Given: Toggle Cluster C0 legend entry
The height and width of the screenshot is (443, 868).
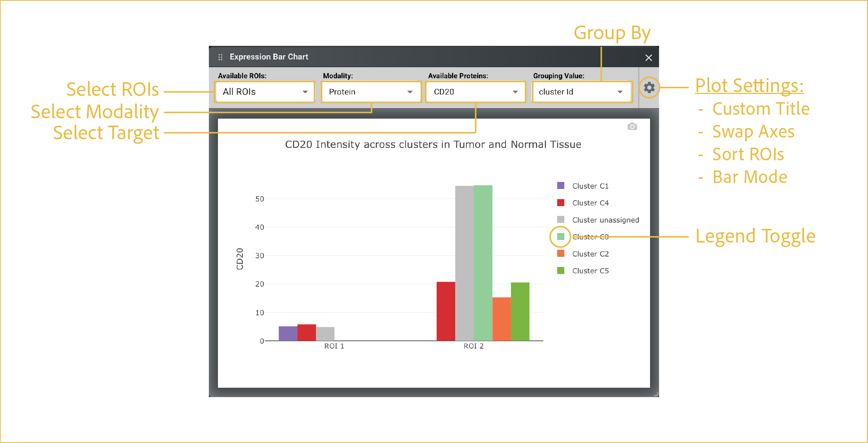Looking at the screenshot, I should coord(583,237).
